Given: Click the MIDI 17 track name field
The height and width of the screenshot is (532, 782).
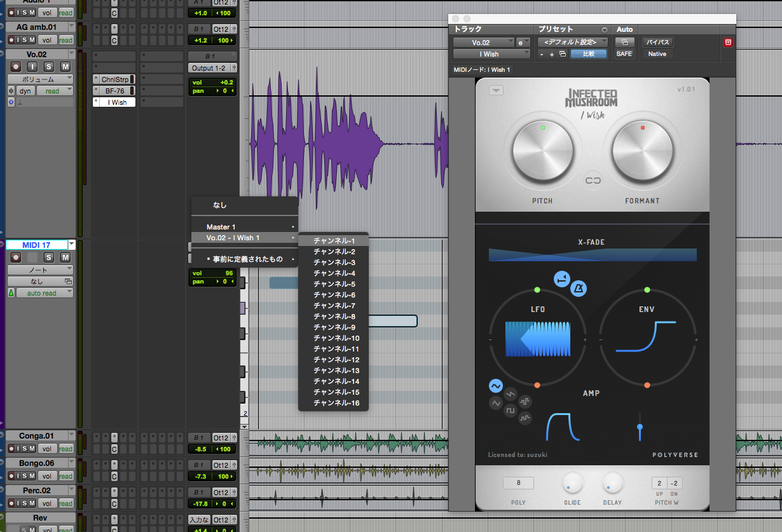Looking at the screenshot, I should pyautogui.click(x=36, y=245).
